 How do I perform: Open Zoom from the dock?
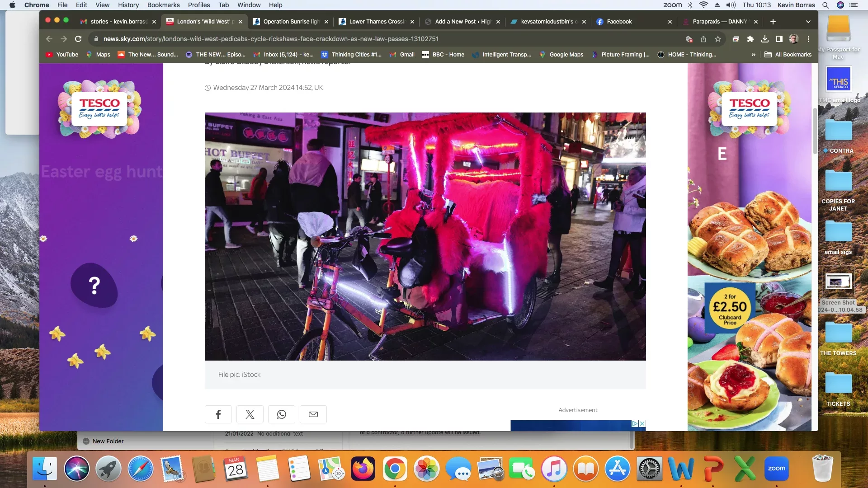click(x=776, y=469)
